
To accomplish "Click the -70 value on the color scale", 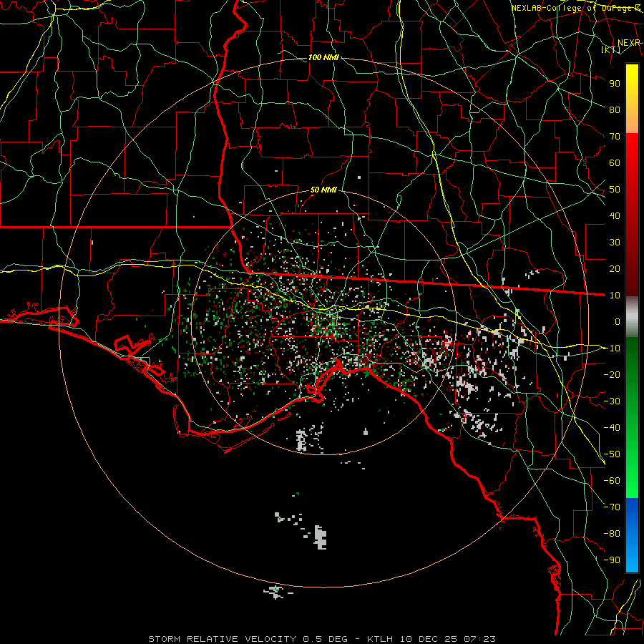I will (x=612, y=507).
